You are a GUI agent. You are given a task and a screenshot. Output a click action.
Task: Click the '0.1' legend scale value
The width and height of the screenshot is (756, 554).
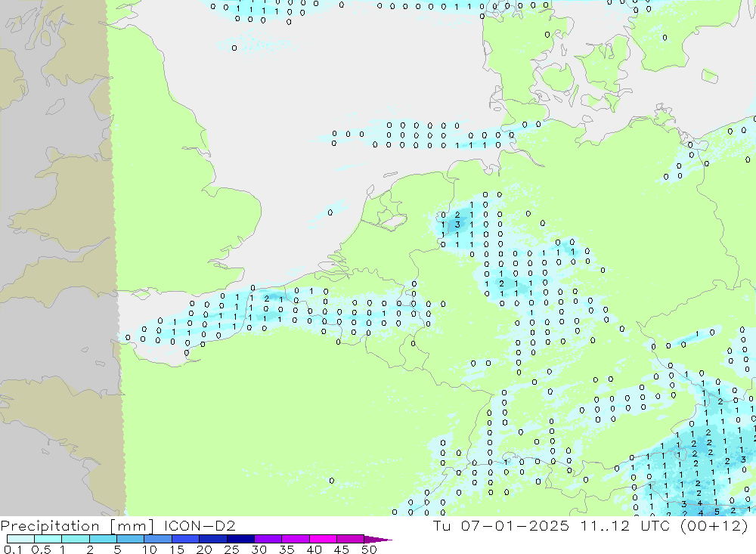pyautogui.click(x=13, y=549)
